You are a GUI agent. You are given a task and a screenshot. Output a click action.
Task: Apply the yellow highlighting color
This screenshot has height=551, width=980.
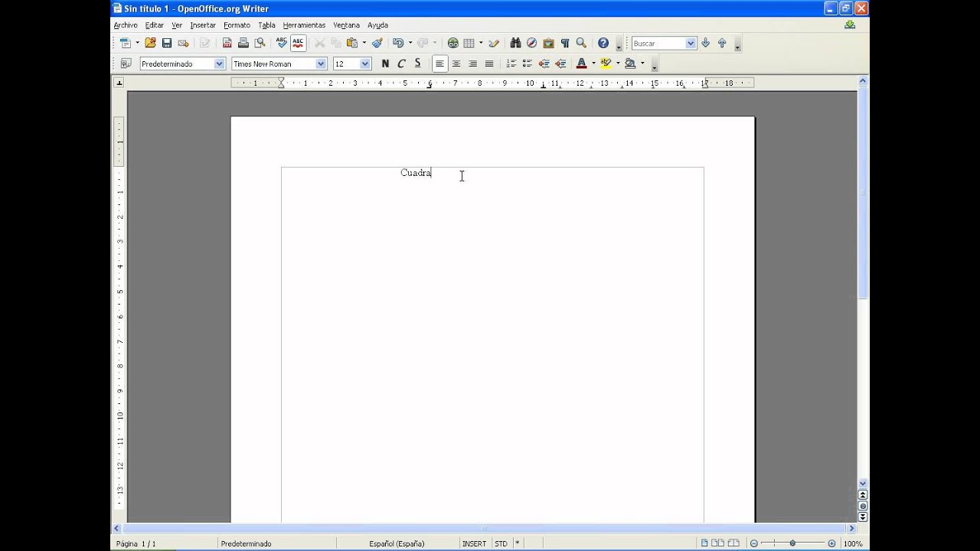tap(606, 64)
